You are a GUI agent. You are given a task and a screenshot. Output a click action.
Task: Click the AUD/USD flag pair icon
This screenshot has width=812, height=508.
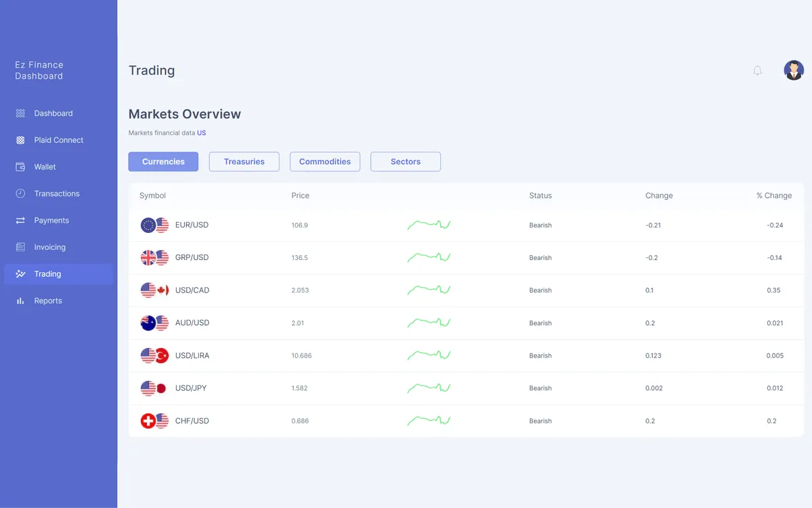coord(155,323)
